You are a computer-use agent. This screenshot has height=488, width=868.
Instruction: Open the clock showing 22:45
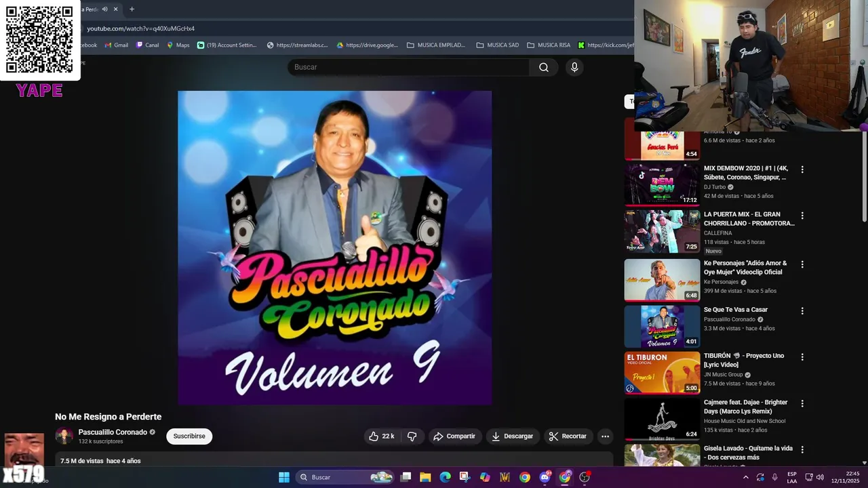pyautogui.click(x=846, y=477)
